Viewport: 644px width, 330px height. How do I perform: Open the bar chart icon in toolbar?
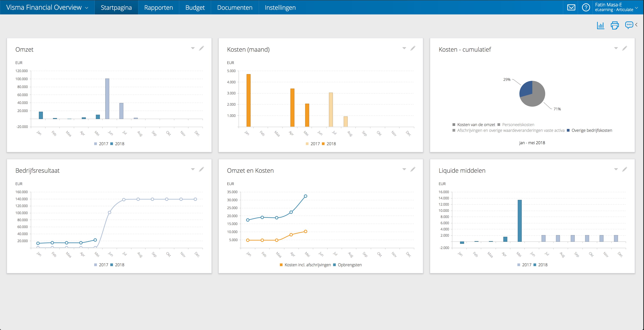[x=600, y=25]
